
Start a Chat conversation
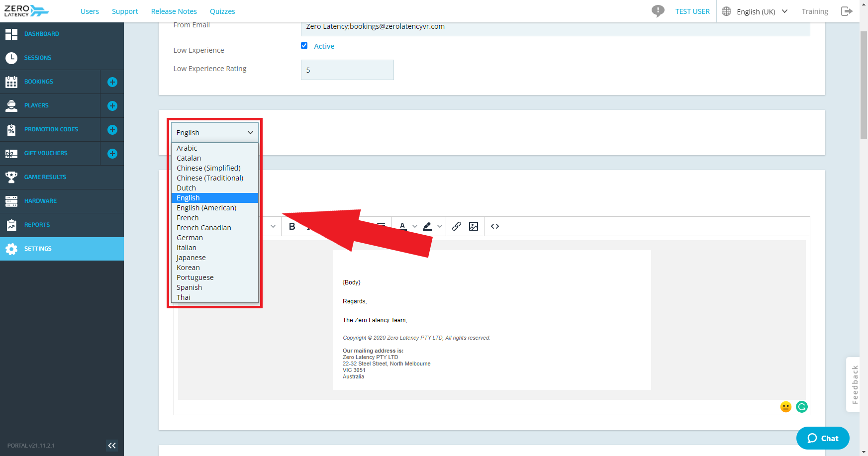[x=823, y=438]
